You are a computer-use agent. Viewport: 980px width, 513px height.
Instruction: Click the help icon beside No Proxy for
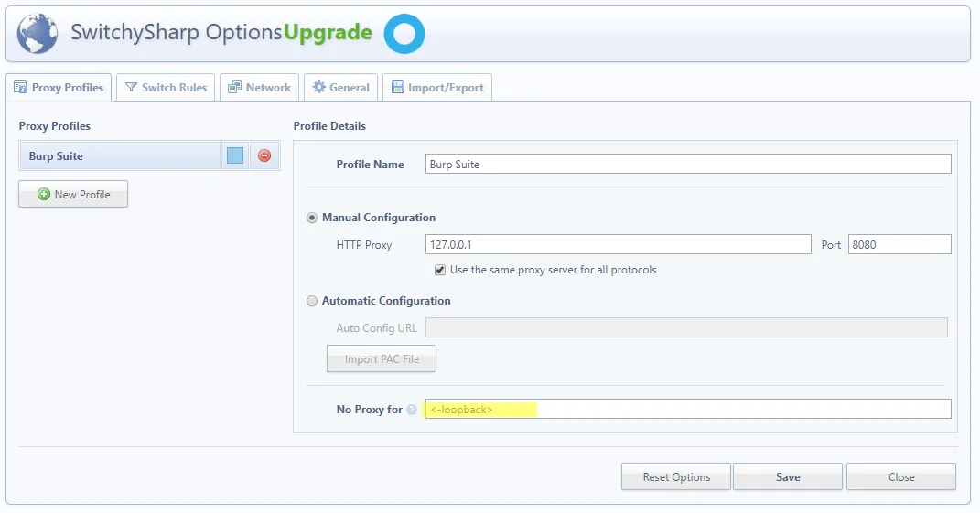click(412, 410)
